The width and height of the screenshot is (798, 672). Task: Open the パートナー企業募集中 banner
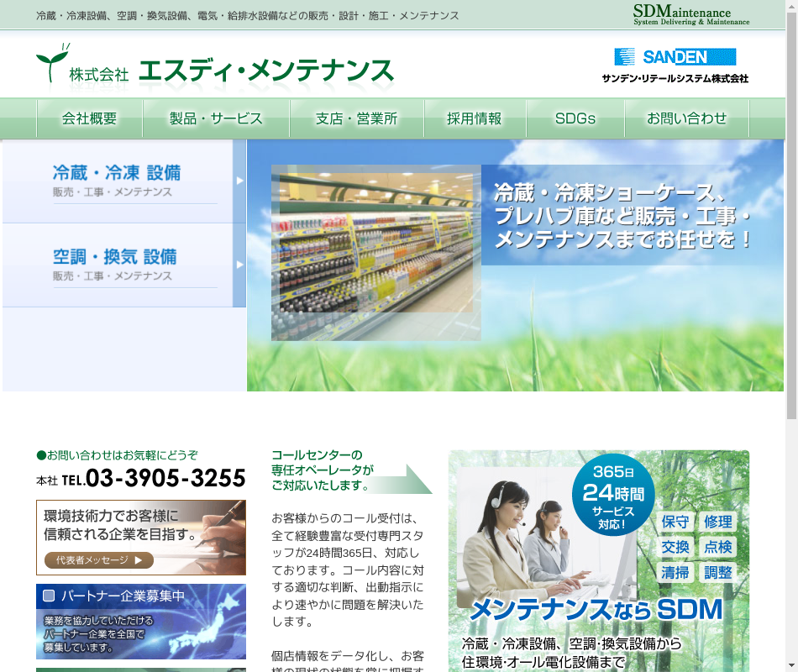tap(141, 622)
